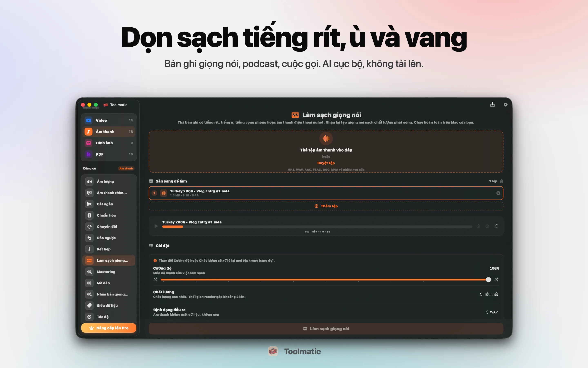588x368 pixels.
Task: Click the maximum-strength icon right of the Cường độ slider
Action: coord(496,280)
